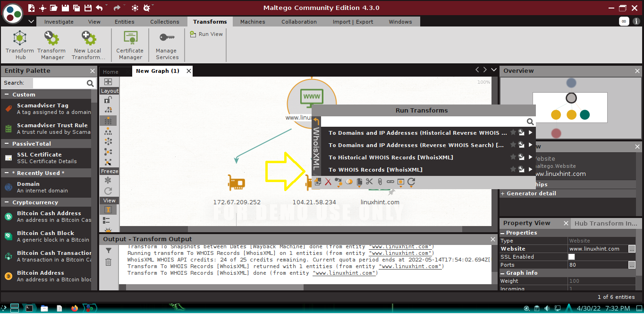Open Firefox from the taskbar

click(x=74, y=308)
